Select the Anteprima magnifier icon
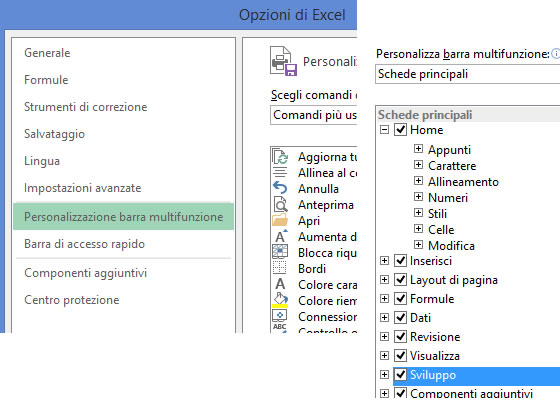Image resolution: width=560 pixels, height=400 pixels. (280, 204)
